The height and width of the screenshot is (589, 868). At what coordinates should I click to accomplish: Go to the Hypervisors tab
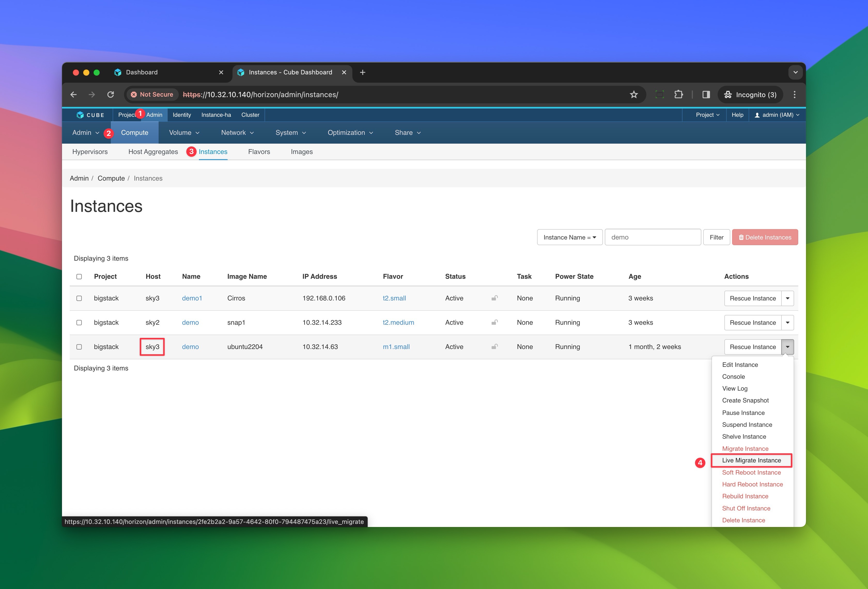click(x=90, y=152)
